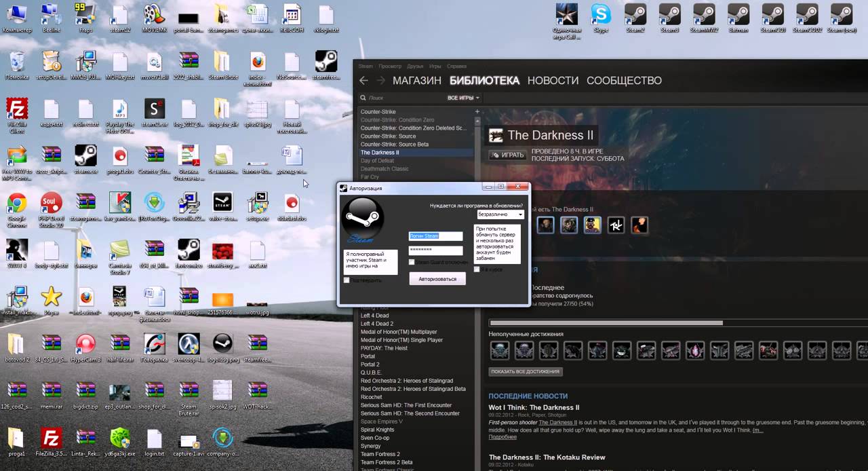Select Ricochet in the library list
The image size is (868, 471).
point(372,397)
